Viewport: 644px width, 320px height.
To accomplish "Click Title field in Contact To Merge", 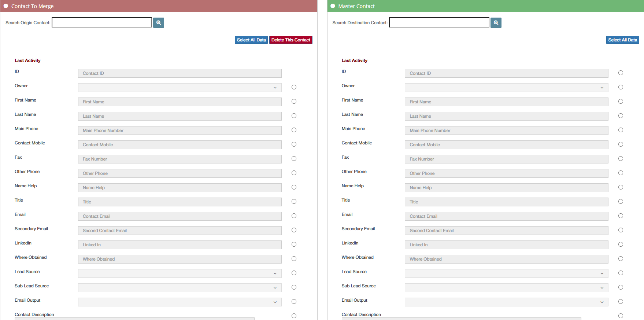I will tap(179, 202).
